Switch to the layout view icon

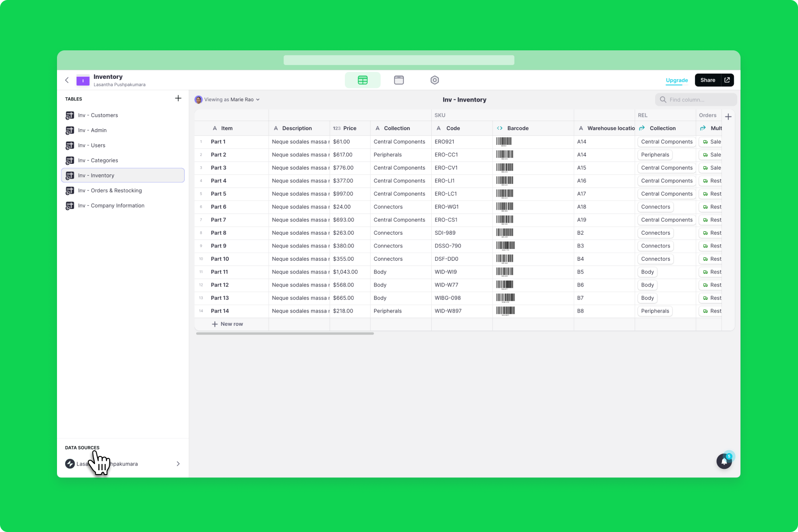(x=399, y=80)
